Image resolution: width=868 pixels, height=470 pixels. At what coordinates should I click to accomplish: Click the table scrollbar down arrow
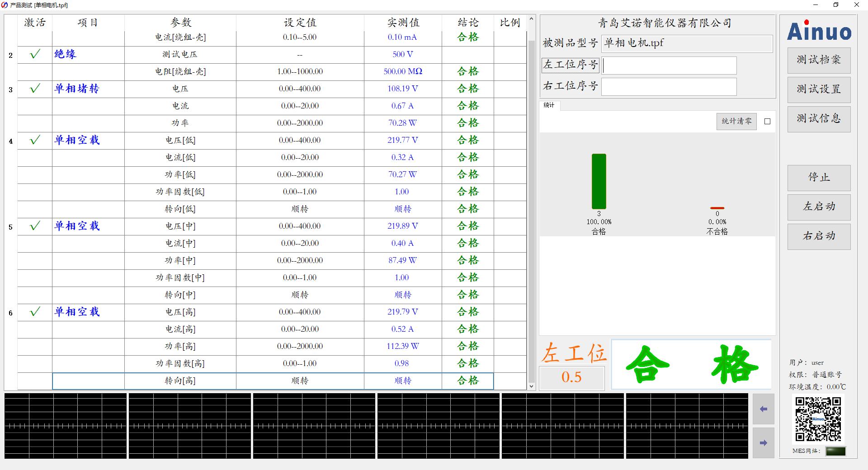tap(531, 386)
